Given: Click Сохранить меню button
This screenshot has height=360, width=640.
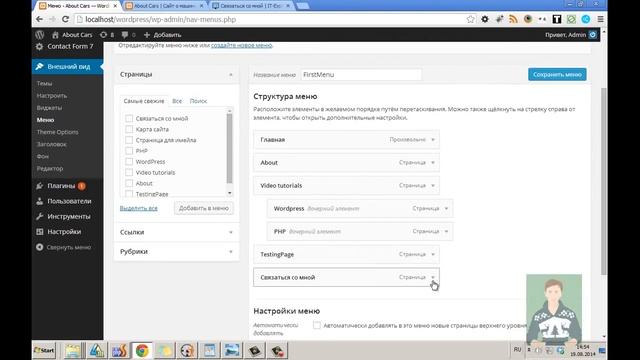Looking at the screenshot, I should point(557,74).
